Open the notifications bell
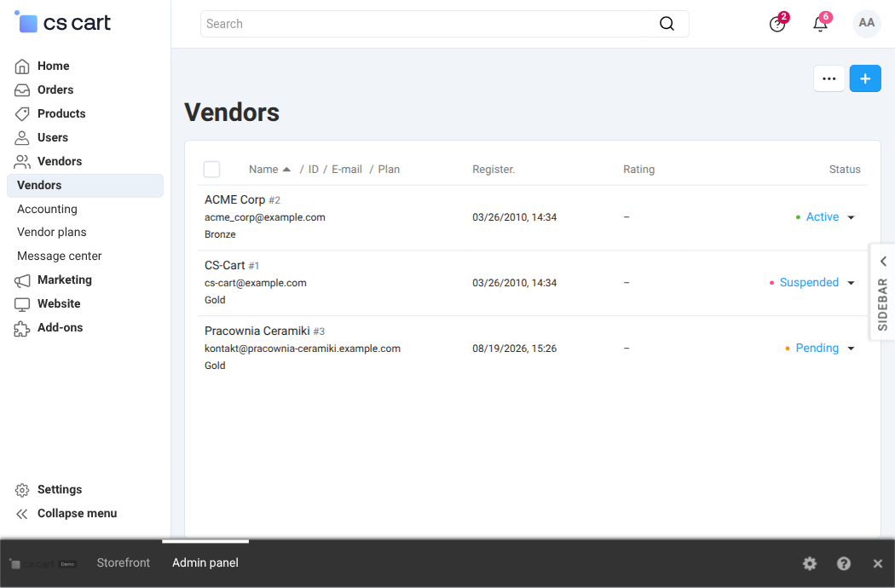The width and height of the screenshot is (895, 588). pyautogui.click(x=821, y=23)
